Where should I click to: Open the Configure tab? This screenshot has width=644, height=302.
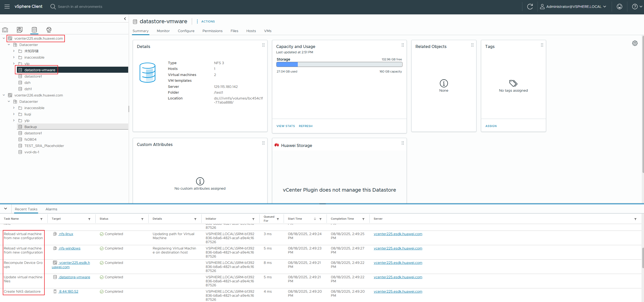(x=186, y=31)
